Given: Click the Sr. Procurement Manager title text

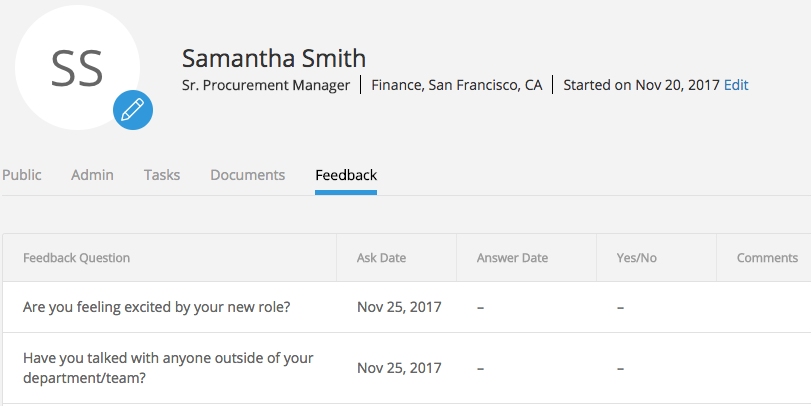Looking at the screenshot, I should coord(266,85).
